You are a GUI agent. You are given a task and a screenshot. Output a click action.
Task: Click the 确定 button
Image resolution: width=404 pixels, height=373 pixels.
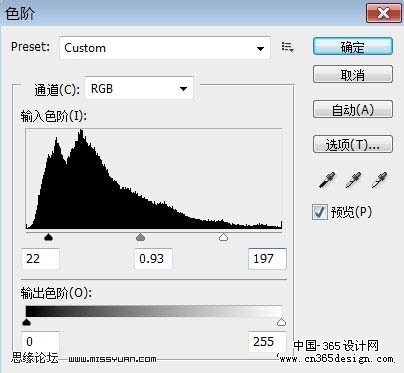(x=353, y=47)
